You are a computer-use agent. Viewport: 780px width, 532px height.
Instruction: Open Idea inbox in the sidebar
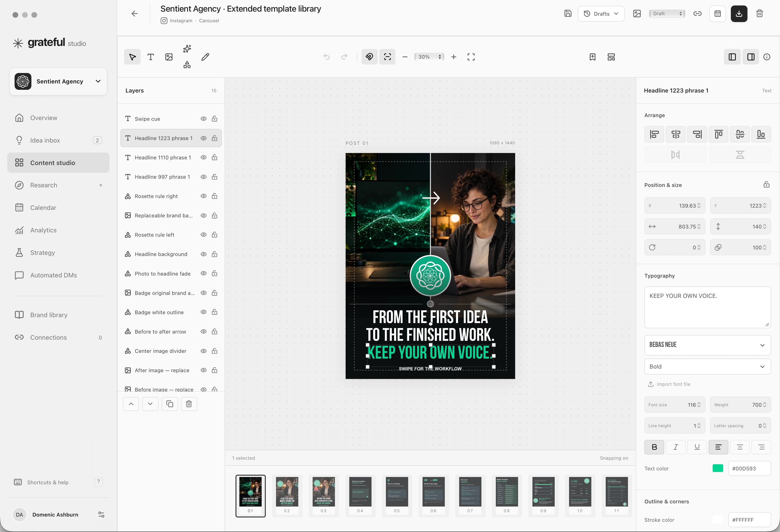point(58,140)
